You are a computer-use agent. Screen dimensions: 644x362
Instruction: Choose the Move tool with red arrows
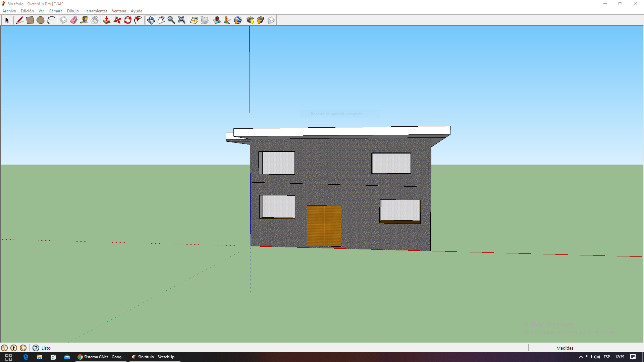(x=117, y=20)
